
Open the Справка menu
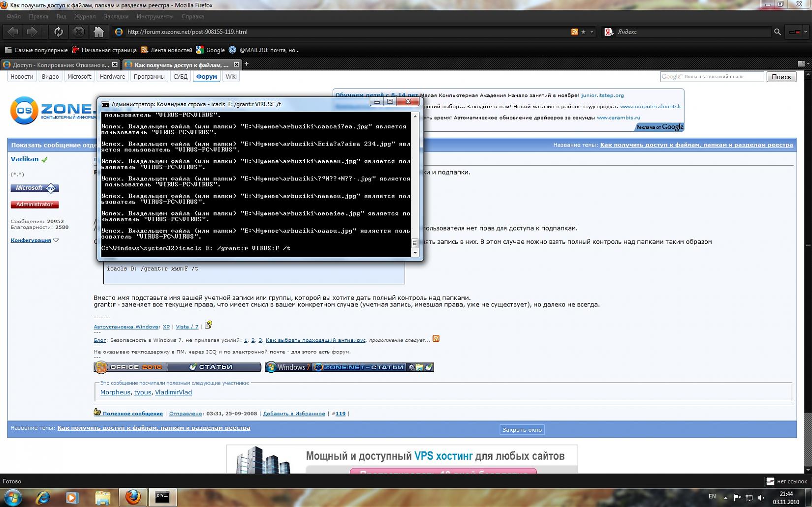tap(192, 16)
